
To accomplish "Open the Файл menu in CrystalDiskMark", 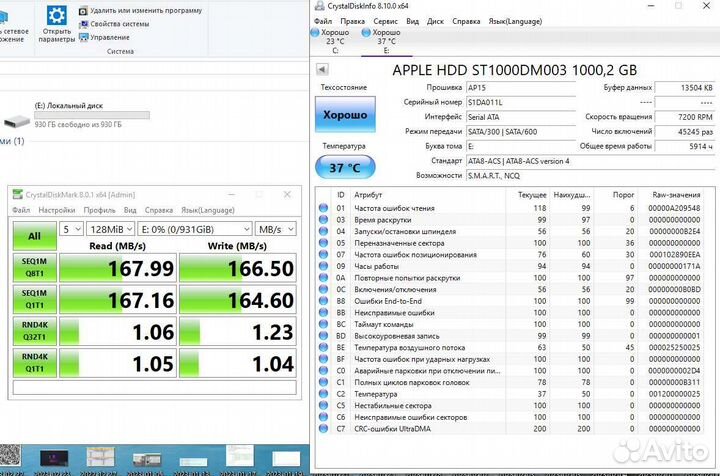I will click(21, 210).
